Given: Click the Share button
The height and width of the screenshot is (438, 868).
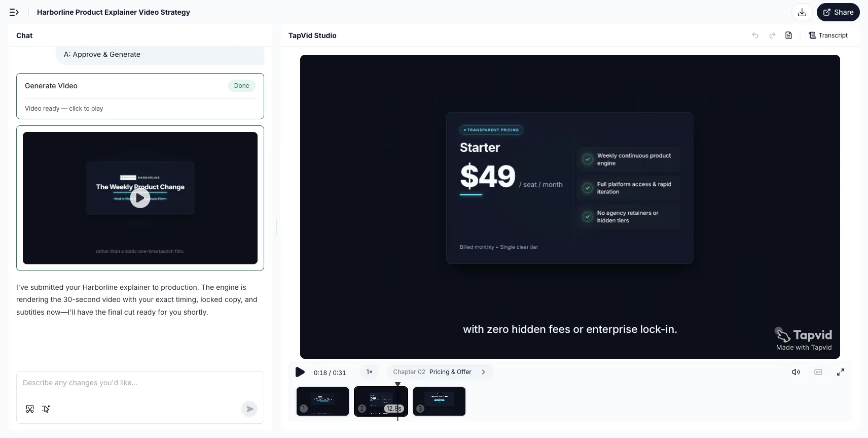Looking at the screenshot, I should pyautogui.click(x=838, y=12).
